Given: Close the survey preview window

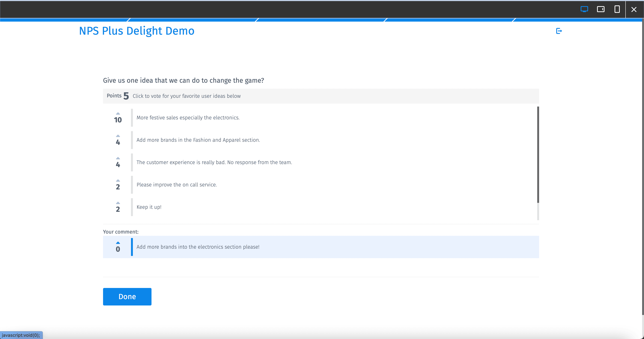Looking at the screenshot, I should click(x=634, y=9).
